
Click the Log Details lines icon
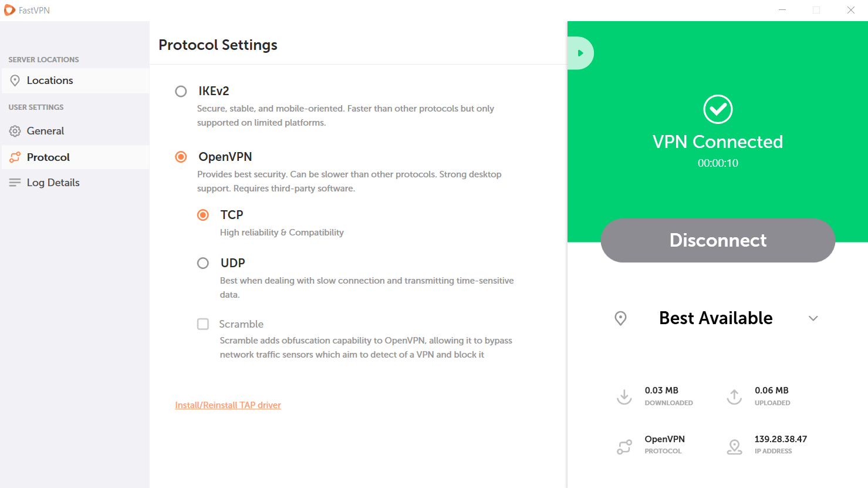pos(15,183)
